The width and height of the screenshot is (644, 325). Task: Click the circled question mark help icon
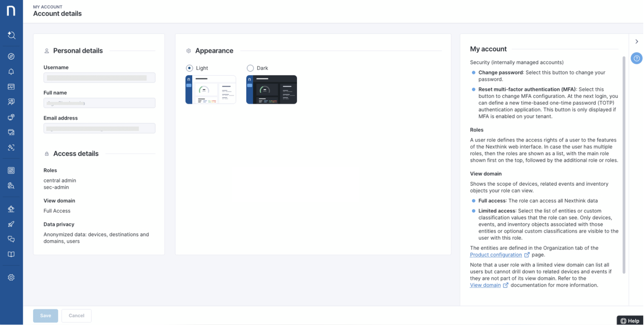pyautogui.click(x=636, y=58)
